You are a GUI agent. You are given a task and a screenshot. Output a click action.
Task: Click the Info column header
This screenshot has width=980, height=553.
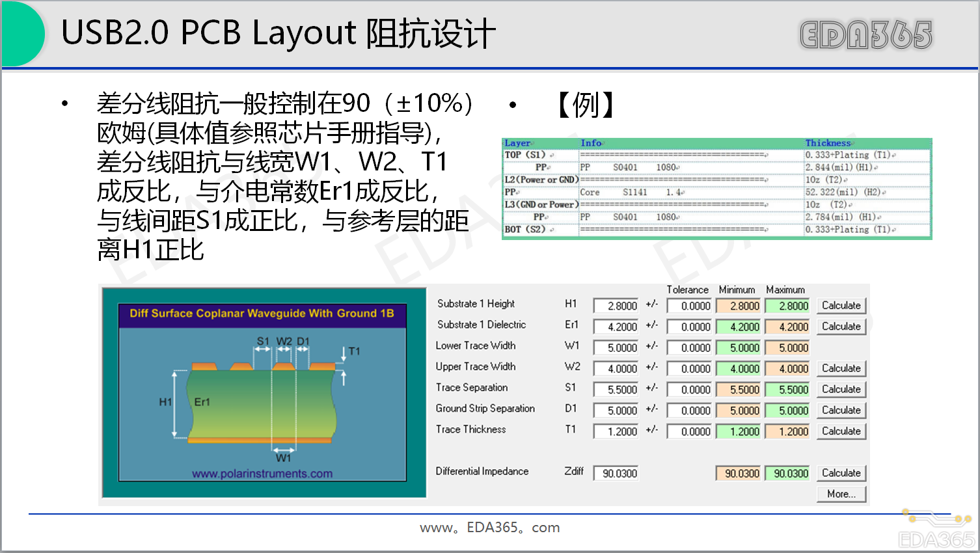pos(592,143)
